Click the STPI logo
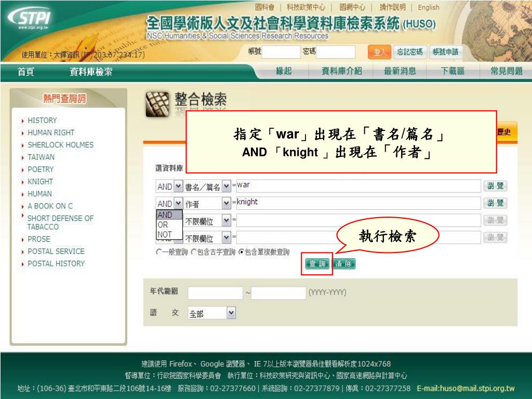 tap(29, 18)
